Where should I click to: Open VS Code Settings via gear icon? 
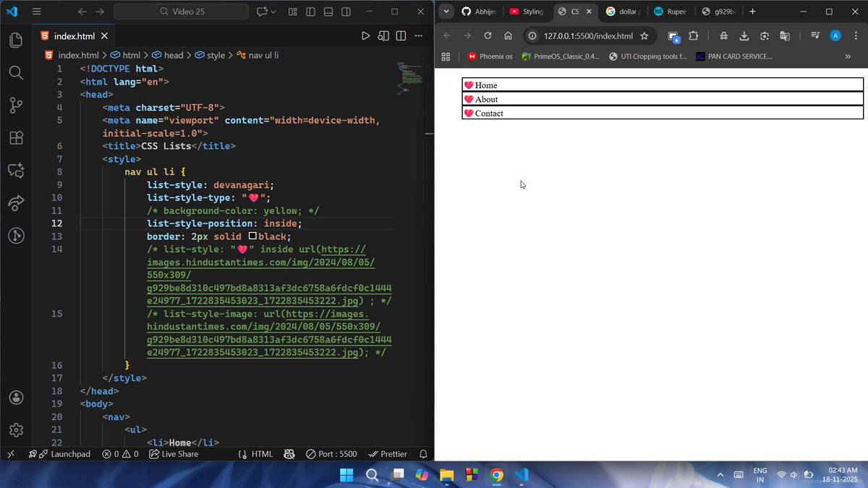click(x=16, y=430)
